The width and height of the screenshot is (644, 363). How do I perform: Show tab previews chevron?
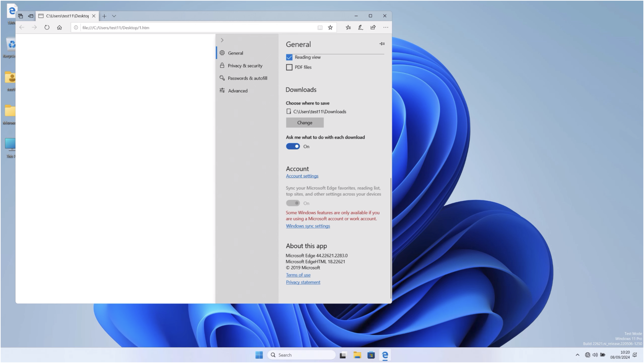[114, 16]
